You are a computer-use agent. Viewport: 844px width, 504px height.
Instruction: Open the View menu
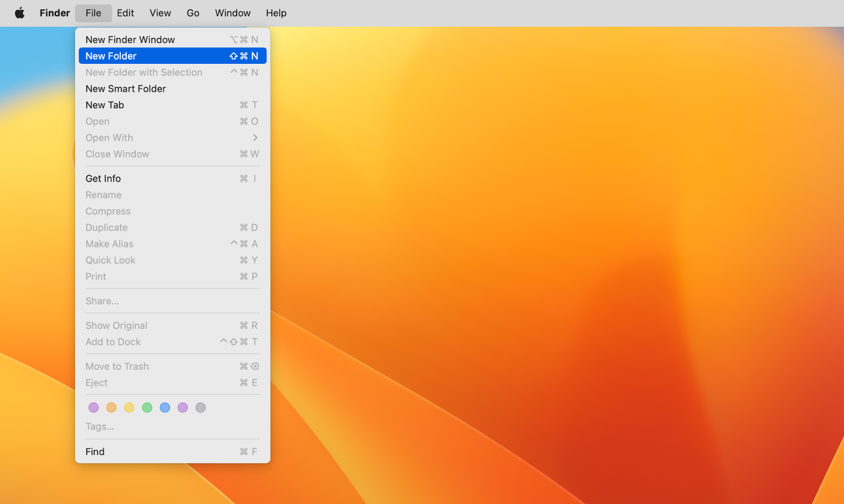[160, 13]
